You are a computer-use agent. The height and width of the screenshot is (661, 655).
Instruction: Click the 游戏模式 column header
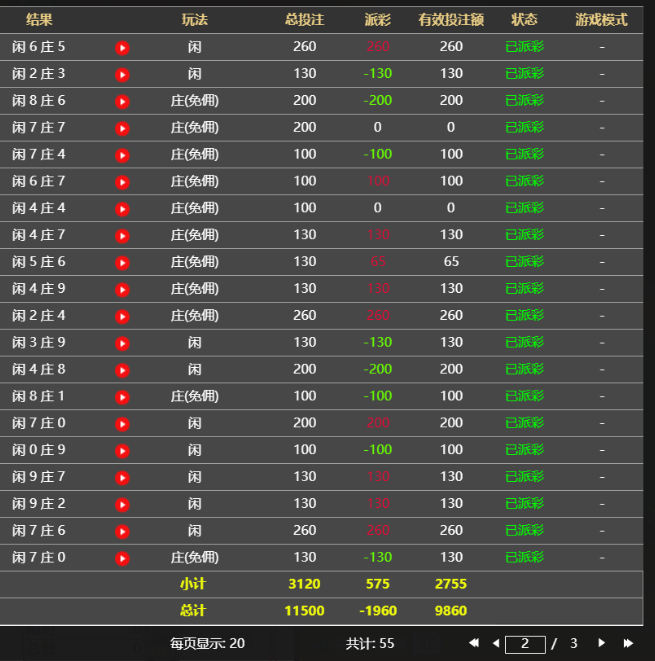pyautogui.click(x=601, y=20)
